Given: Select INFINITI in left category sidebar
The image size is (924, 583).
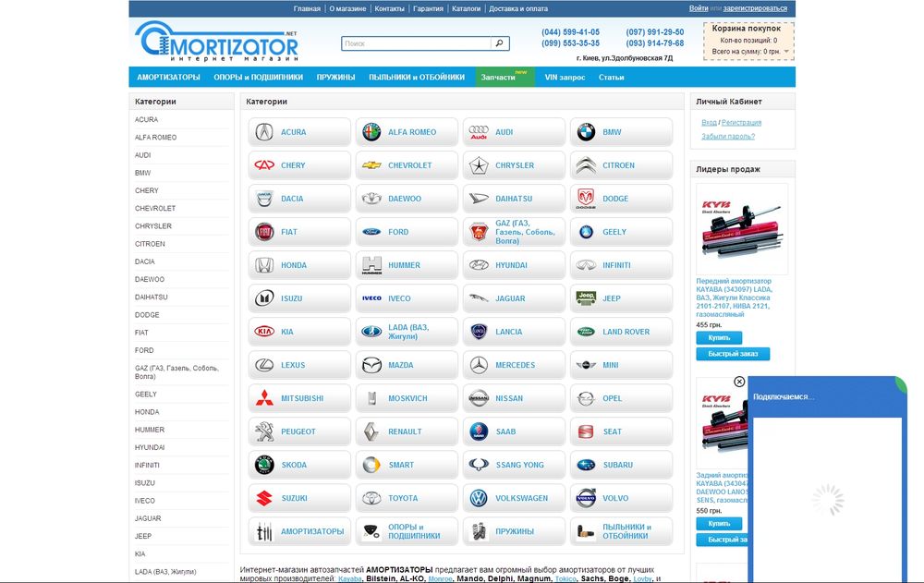Looking at the screenshot, I should (147, 465).
